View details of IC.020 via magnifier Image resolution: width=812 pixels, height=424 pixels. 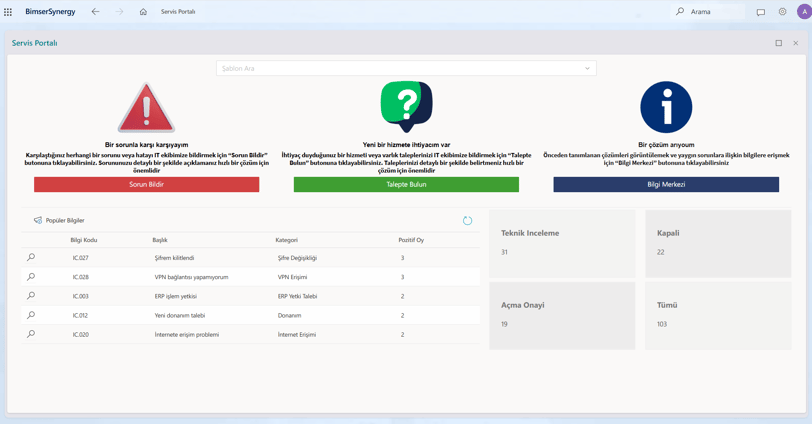pyautogui.click(x=31, y=334)
